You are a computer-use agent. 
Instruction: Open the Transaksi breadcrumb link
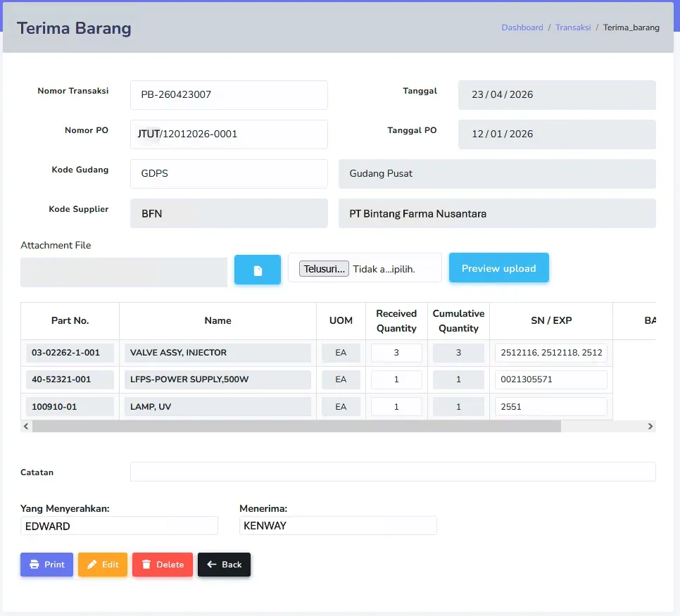[573, 27]
